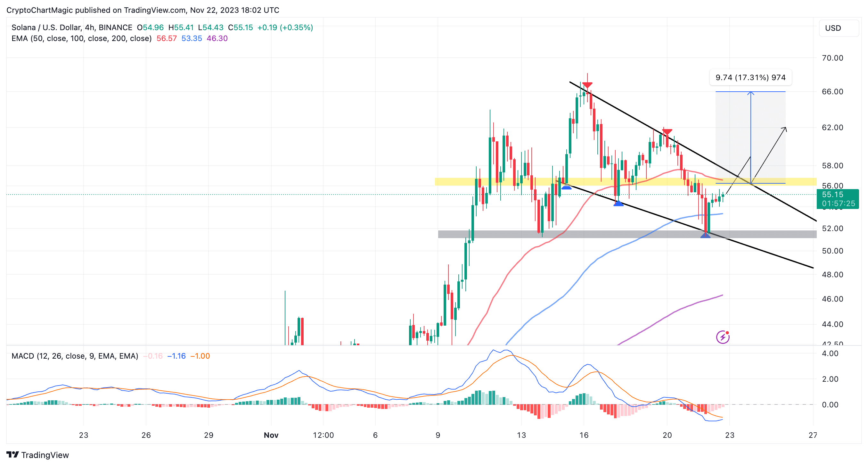Click the red down-arrow marker near 20 Nov

[667, 132]
